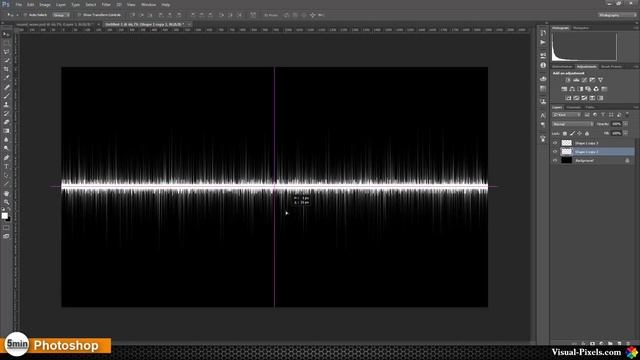
Task: Add a Levels adjustment layer
Action: click(x=576, y=80)
